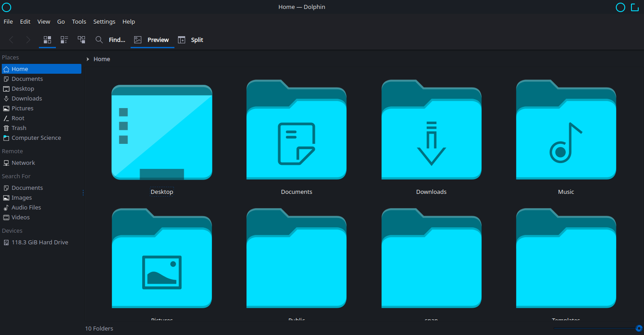The image size is (644, 335).
Task: Open the Go menu
Action: tap(61, 21)
